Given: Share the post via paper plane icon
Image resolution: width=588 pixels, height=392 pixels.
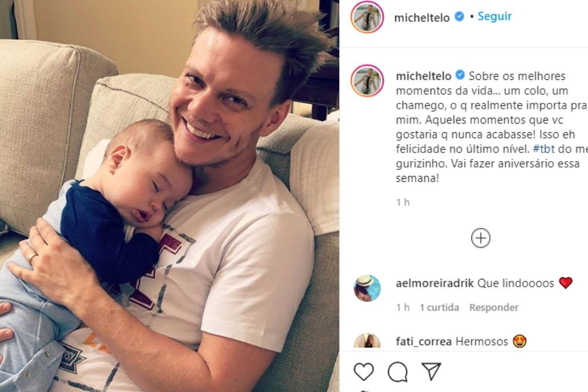Looking at the screenshot, I should pos(431,371).
